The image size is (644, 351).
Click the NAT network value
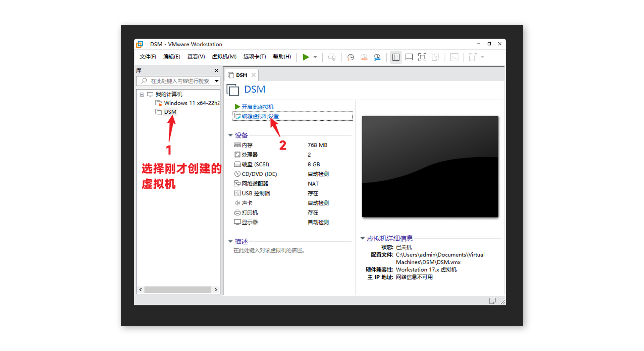(313, 184)
